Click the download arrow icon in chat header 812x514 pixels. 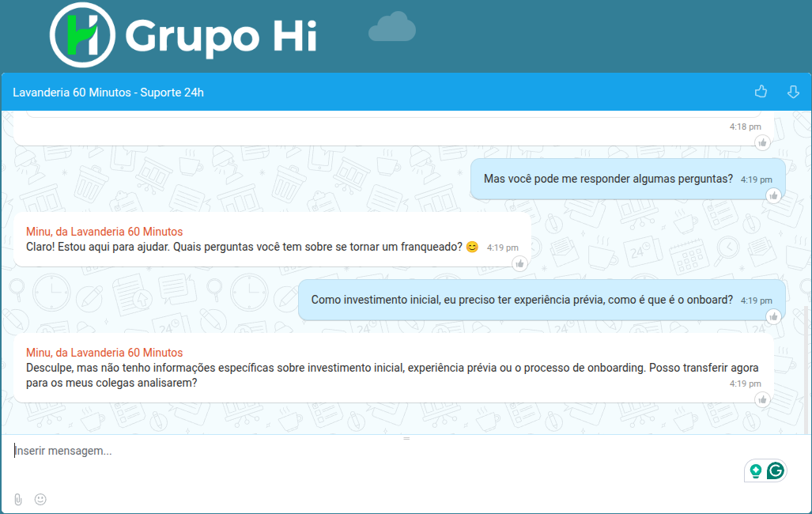793,92
